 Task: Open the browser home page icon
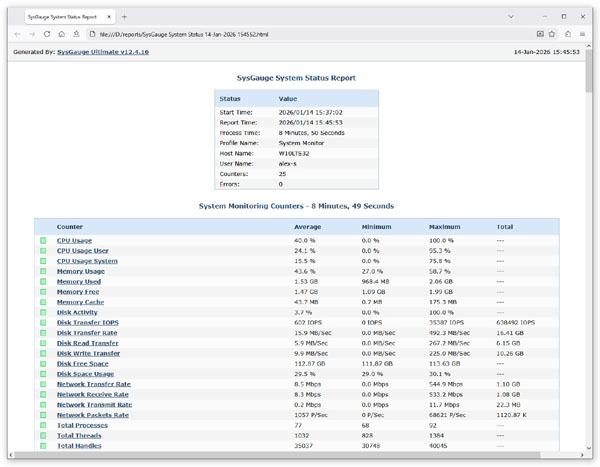[x=61, y=34]
